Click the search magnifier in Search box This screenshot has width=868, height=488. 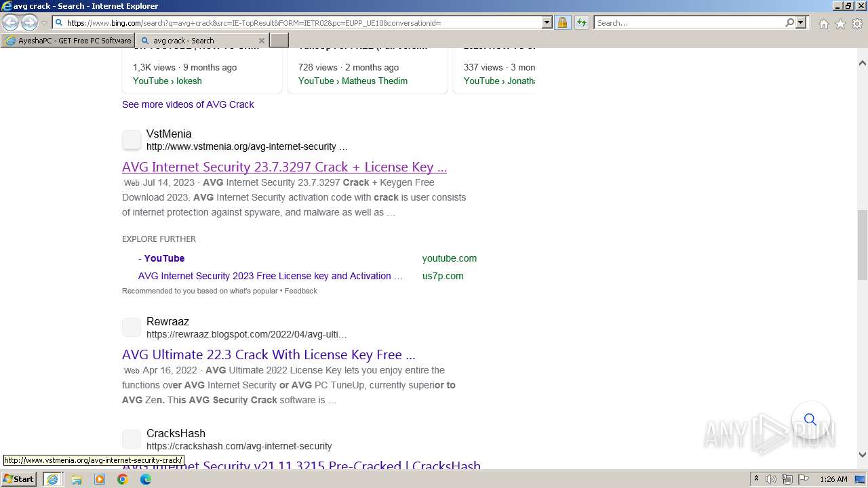(x=789, y=22)
